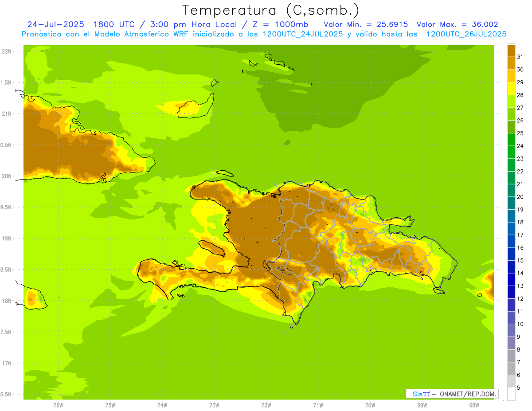Click the "22" colorbar label
The image size is (532, 411).
tap(520, 171)
